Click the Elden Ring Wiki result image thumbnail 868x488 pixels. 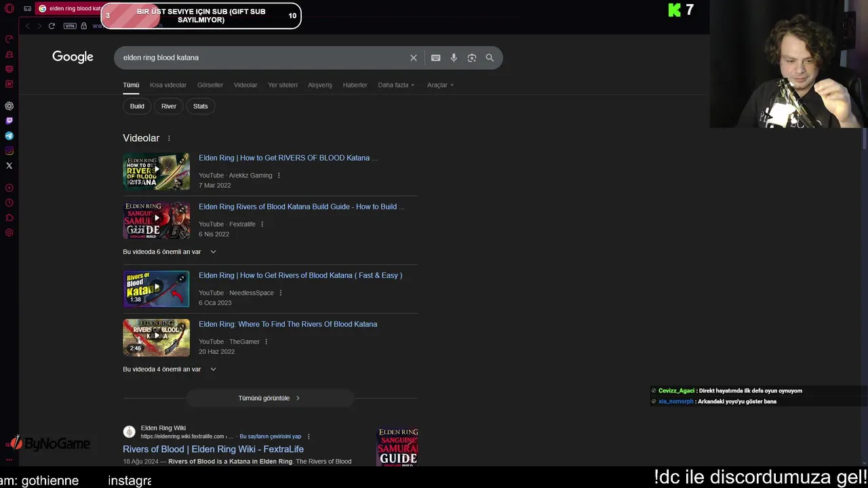click(397, 447)
